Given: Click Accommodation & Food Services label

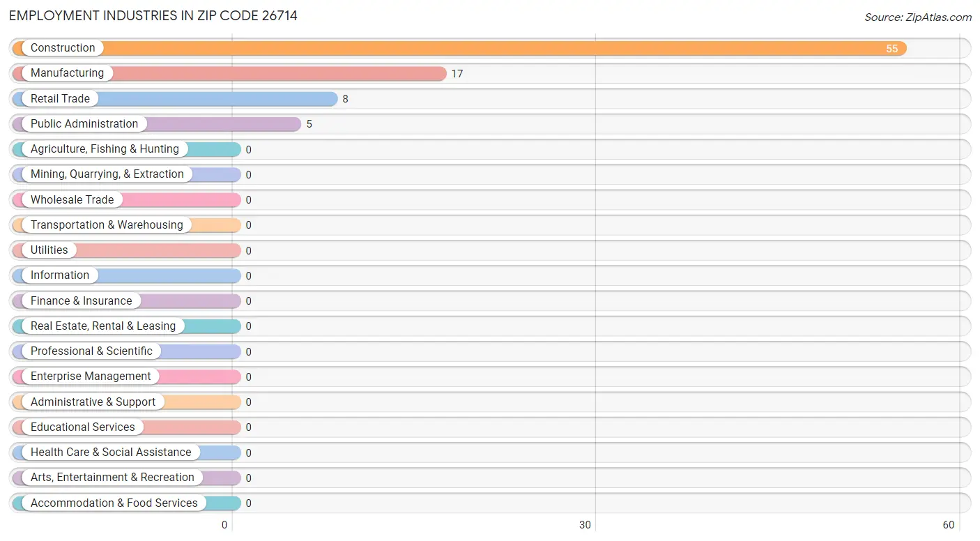Looking at the screenshot, I should (x=114, y=503).
